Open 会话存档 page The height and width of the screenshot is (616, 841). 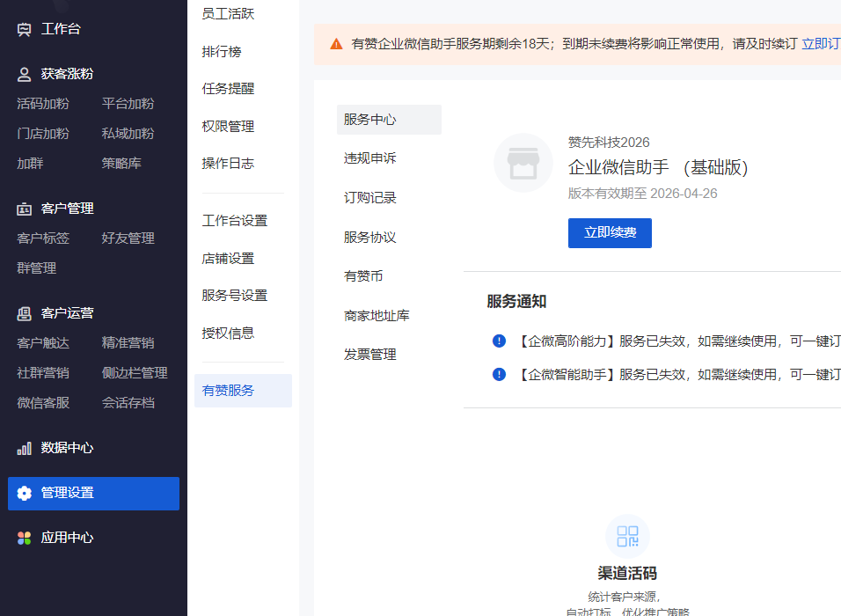coord(128,403)
